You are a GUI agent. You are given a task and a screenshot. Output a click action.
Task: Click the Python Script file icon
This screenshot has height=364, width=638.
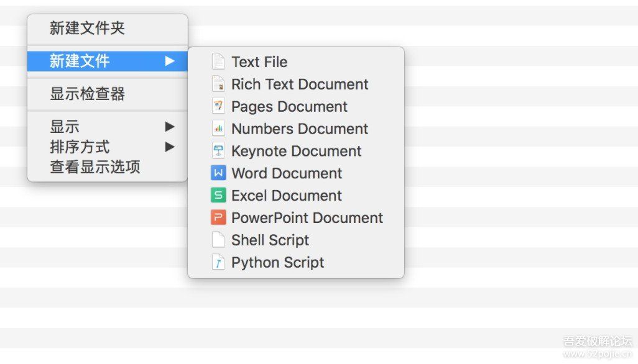pos(218,262)
